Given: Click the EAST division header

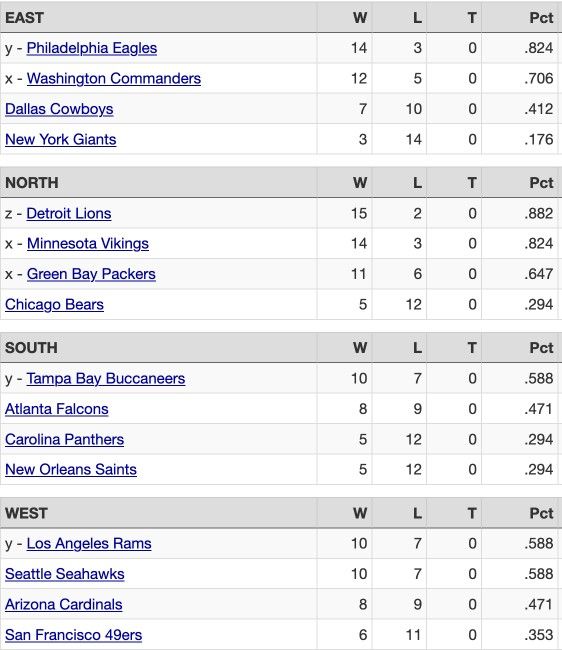Looking at the screenshot, I should tap(24, 18).
